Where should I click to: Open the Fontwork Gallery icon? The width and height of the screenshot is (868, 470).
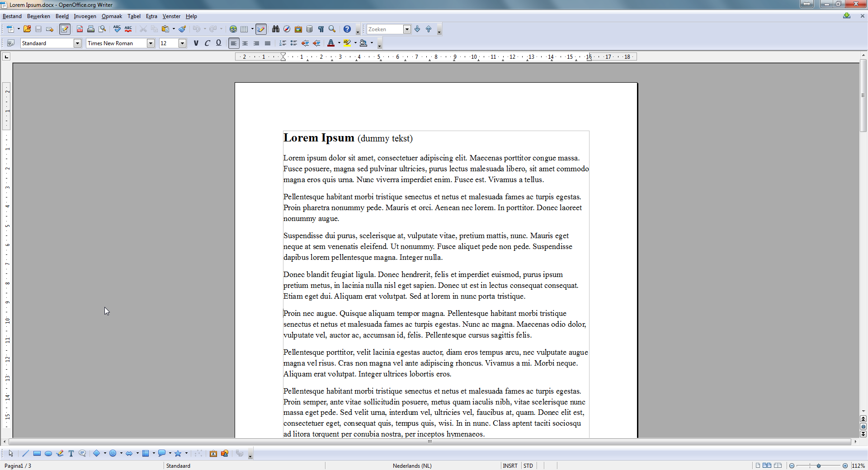213,454
